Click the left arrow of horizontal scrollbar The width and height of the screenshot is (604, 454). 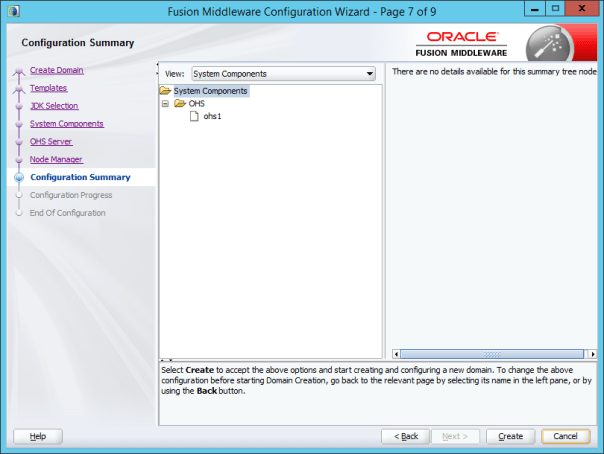tap(397, 353)
